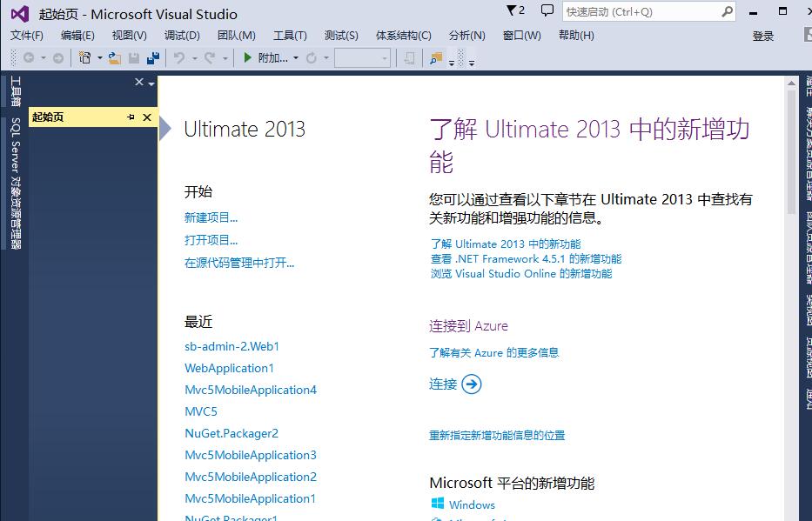Open recent project sb-admin-2.Web1
This screenshot has width=812, height=521.
pyautogui.click(x=232, y=346)
